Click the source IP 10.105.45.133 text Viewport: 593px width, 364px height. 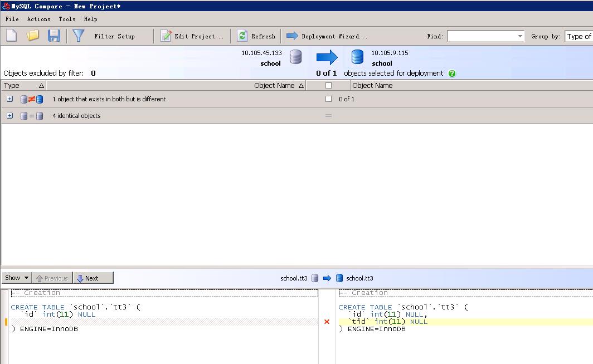pyautogui.click(x=262, y=53)
